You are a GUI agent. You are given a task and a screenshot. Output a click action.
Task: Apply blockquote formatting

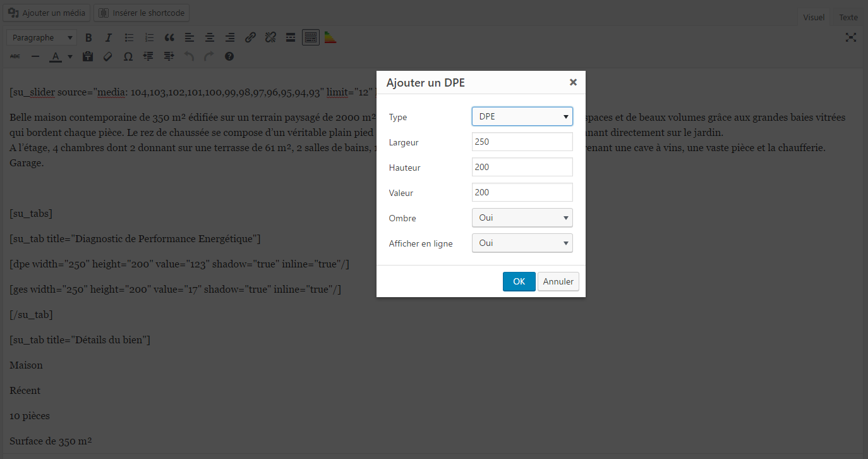[x=169, y=38]
